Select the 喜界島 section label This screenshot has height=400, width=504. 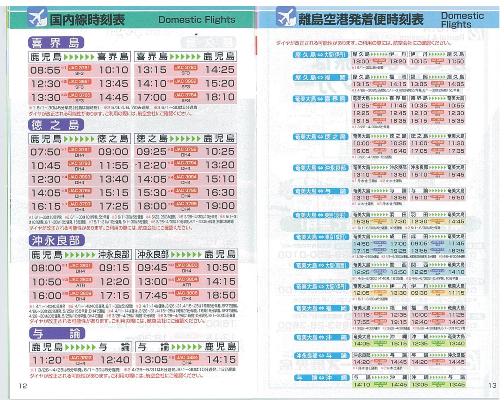click(x=56, y=43)
